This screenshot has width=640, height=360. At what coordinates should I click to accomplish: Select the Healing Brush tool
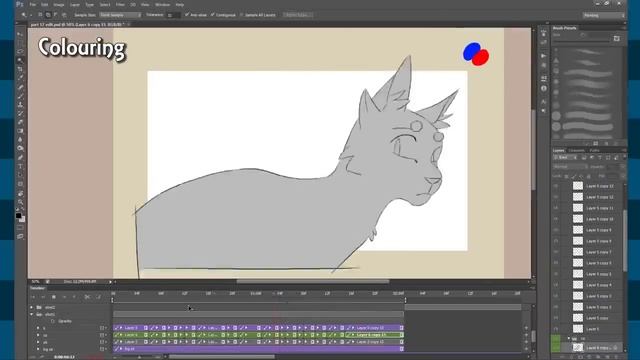20,87
